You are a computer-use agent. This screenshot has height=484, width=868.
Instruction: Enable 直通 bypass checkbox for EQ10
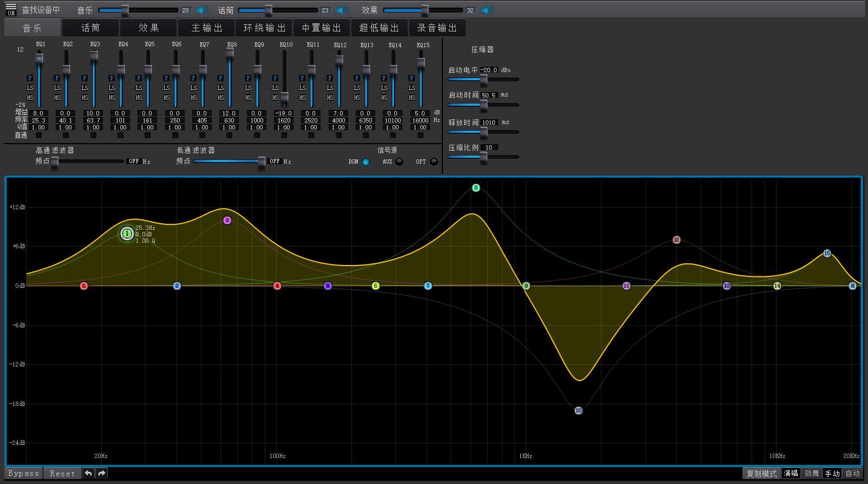(284, 135)
